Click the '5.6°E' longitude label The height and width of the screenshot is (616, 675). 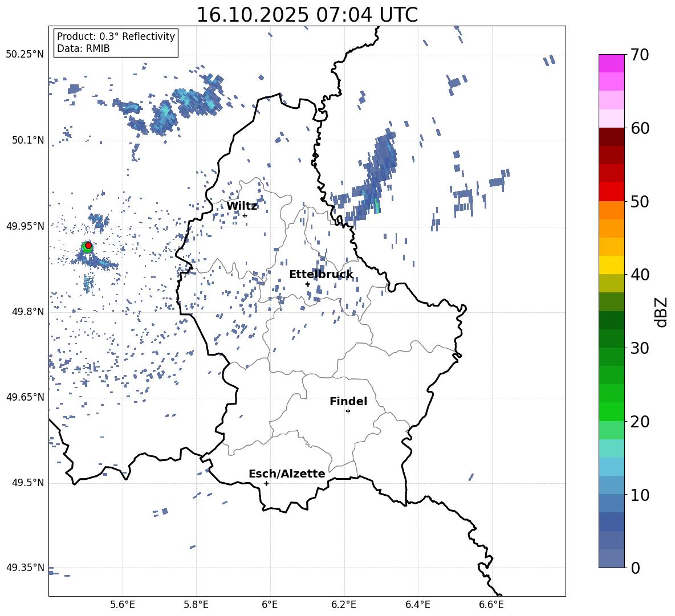coord(123,605)
